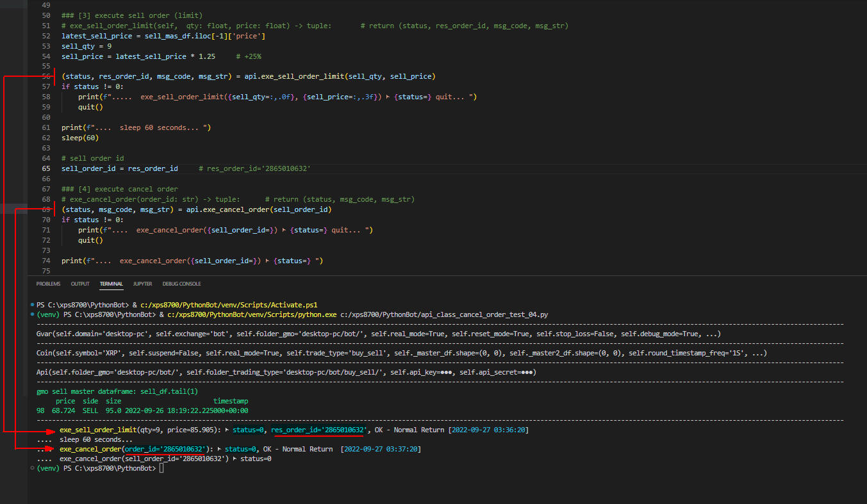
Task: Click command decoration dot beside python.exe command
Action: click(x=33, y=315)
